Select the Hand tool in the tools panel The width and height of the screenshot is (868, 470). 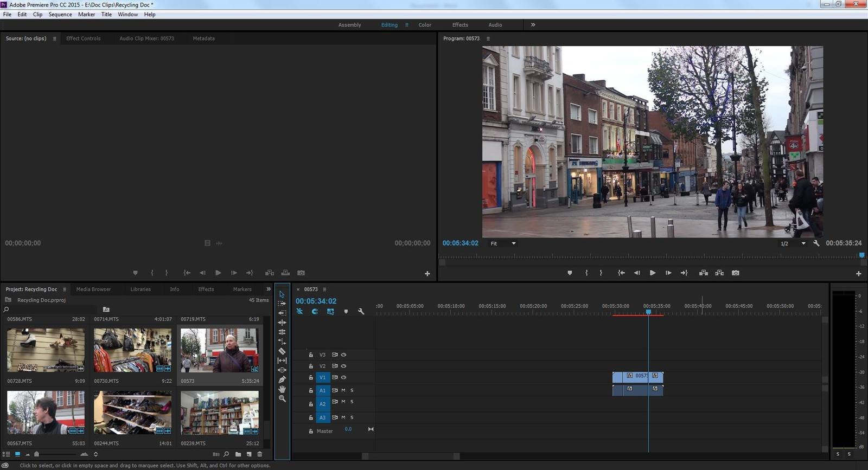tap(282, 389)
